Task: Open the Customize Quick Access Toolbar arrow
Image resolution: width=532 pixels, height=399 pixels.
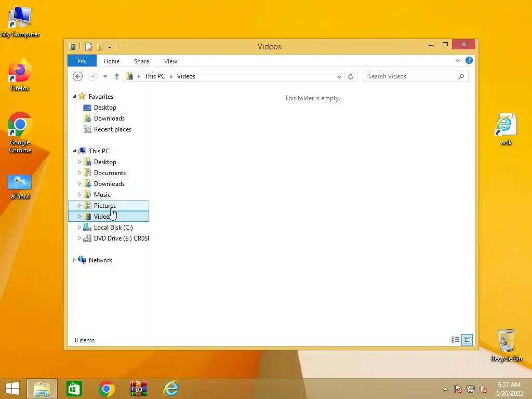Action: 110,47
